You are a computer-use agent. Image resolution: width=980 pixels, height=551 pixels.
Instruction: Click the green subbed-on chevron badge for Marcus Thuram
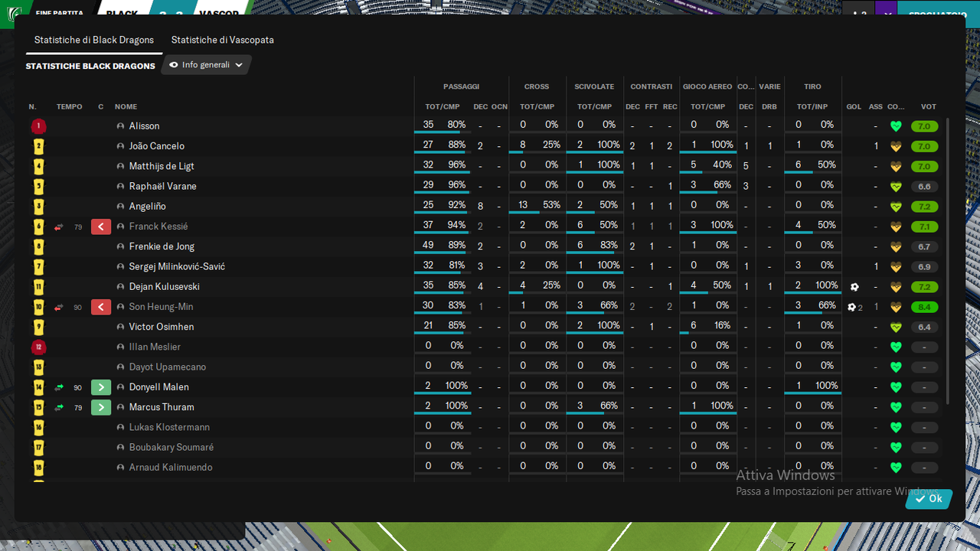(101, 407)
